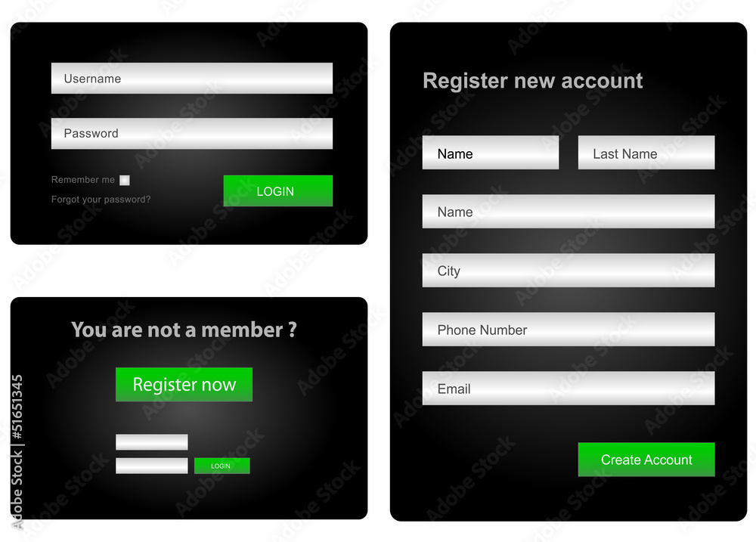756x542 pixels.
Task: Click the Register new account heading
Action: coord(533,81)
